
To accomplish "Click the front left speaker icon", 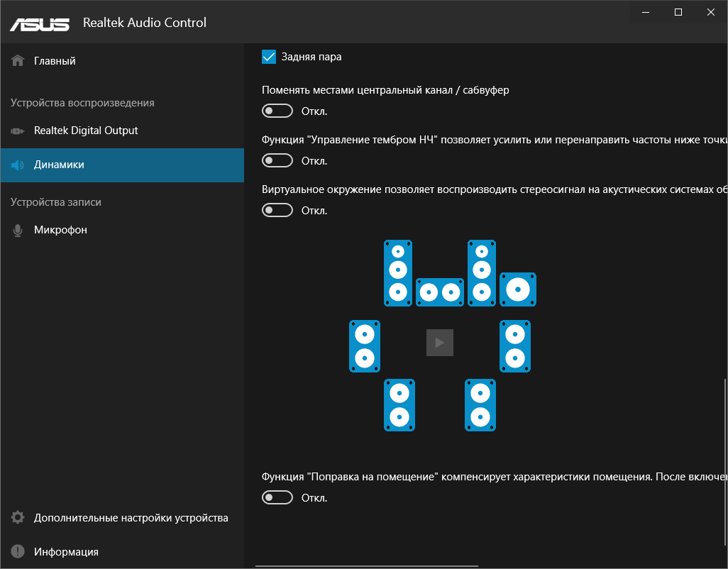I will 399,272.
